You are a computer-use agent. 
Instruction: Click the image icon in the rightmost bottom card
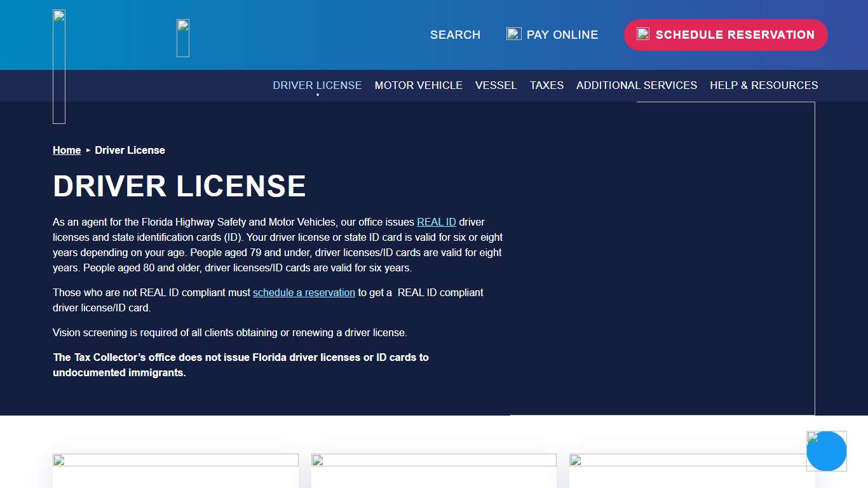(576, 461)
